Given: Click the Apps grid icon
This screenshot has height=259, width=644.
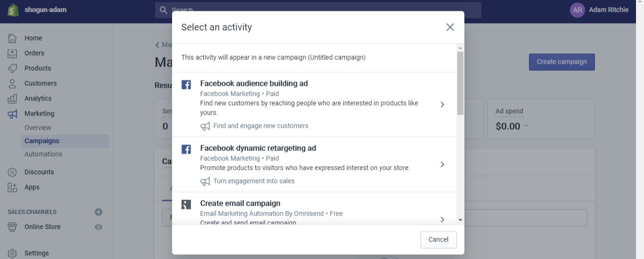Looking at the screenshot, I should point(12,187).
